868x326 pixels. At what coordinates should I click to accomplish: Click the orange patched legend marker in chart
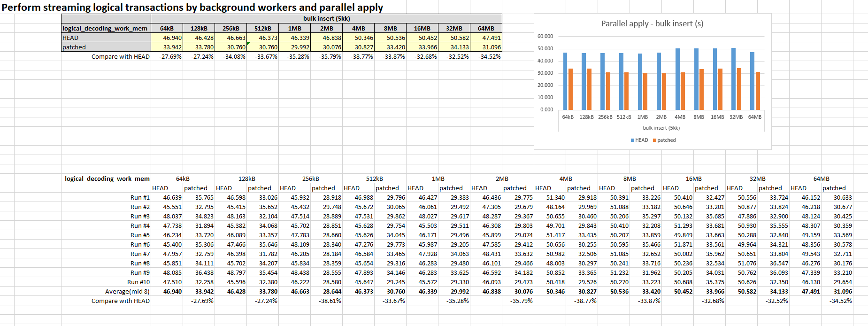pyautogui.click(x=654, y=140)
